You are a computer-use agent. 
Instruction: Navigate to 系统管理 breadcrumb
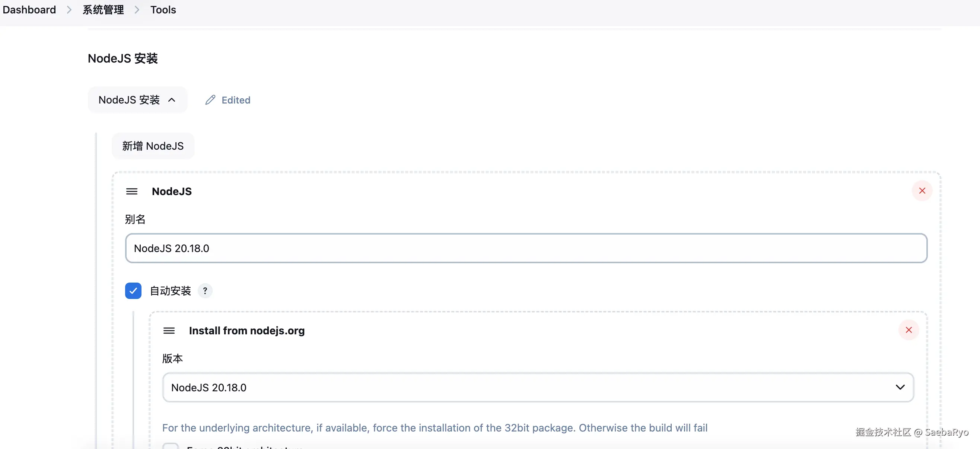pos(103,10)
